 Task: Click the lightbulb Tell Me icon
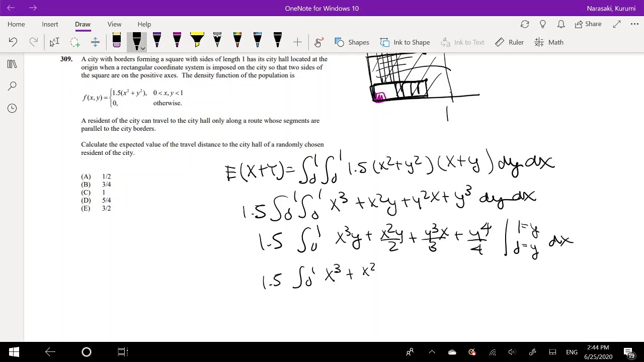[x=543, y=24]
